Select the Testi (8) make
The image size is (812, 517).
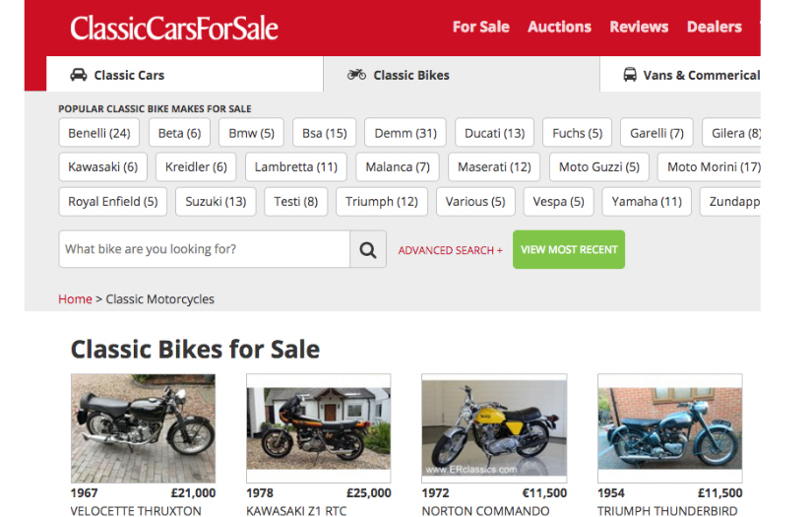[x=295, y=202]
